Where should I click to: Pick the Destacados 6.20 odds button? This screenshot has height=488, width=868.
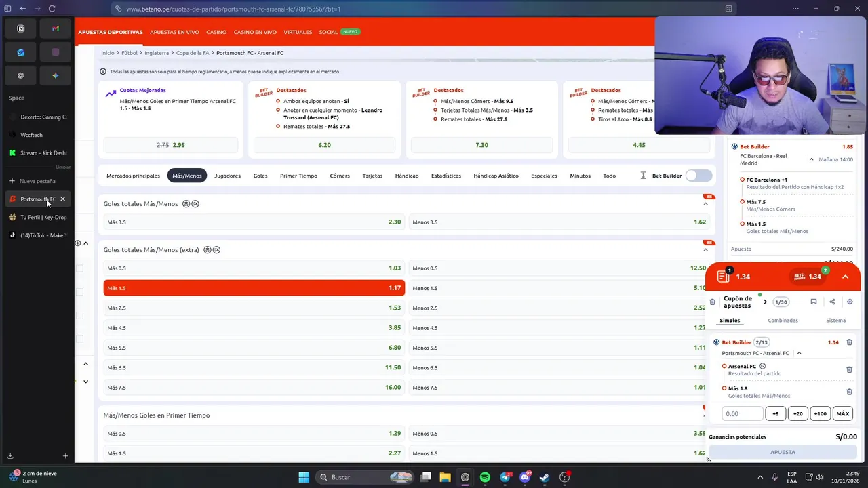pyautogui.click(x=324, y=145)
